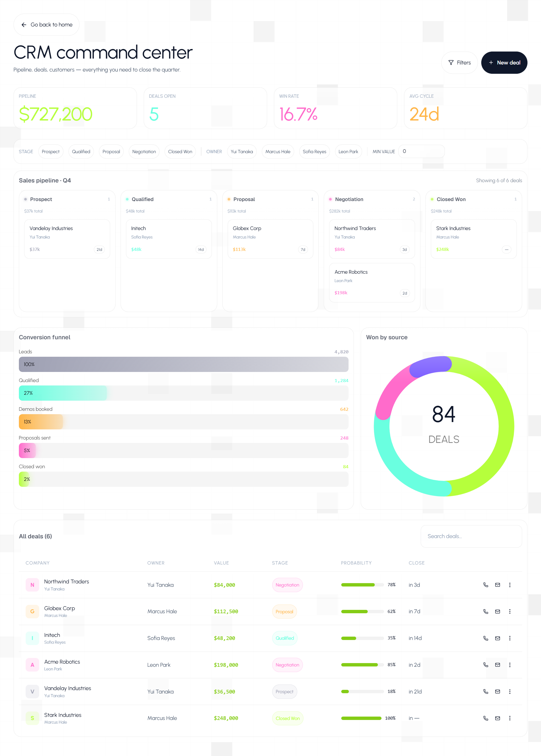The image size is (541, 756).
Task: Call Stark Industries via phone icon
Action: point(486,718)
